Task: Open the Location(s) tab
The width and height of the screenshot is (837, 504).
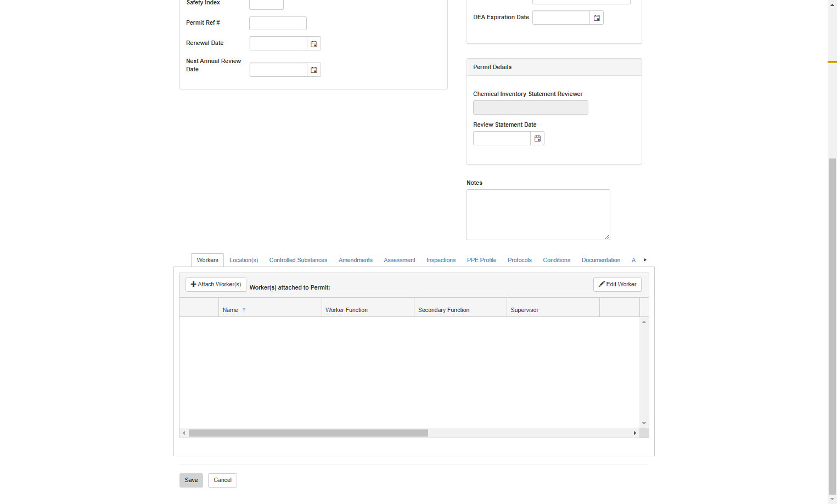Action: (x=244, y=260)
